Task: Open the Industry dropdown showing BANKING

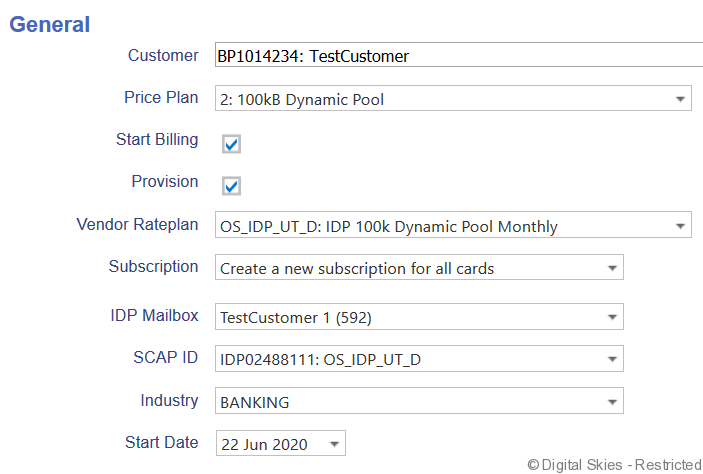Action: (419, 402)
